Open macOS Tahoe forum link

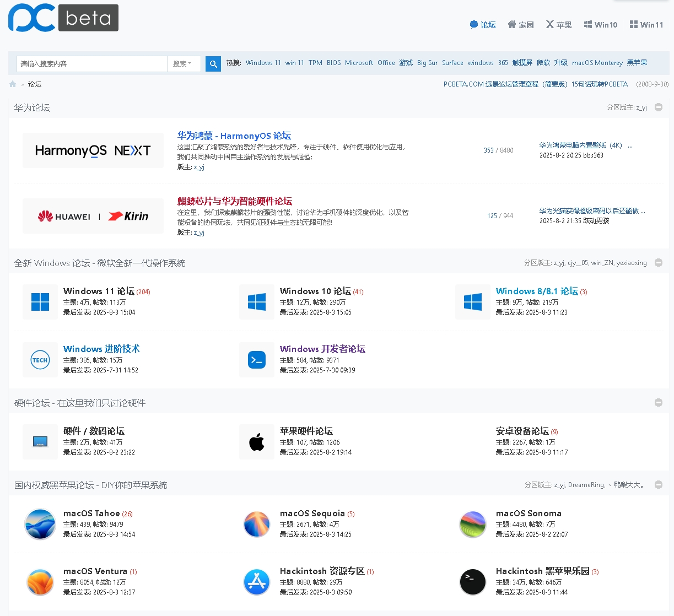[91, 513]
